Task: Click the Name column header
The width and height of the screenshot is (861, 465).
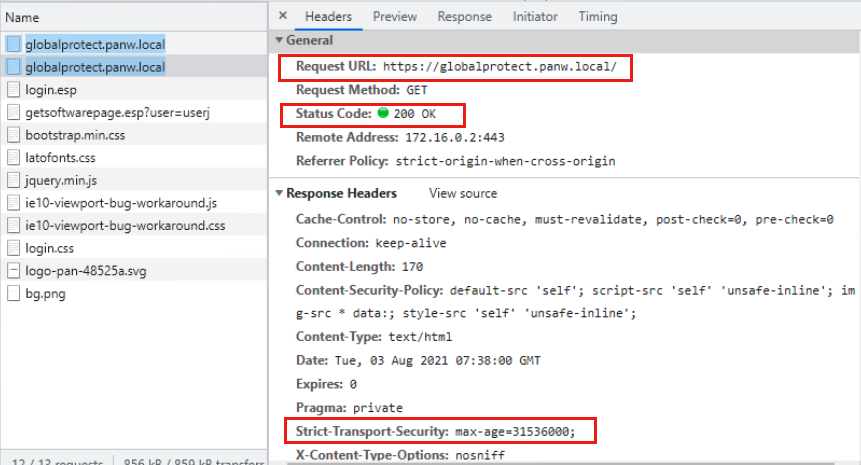Action: click(22, 17)
